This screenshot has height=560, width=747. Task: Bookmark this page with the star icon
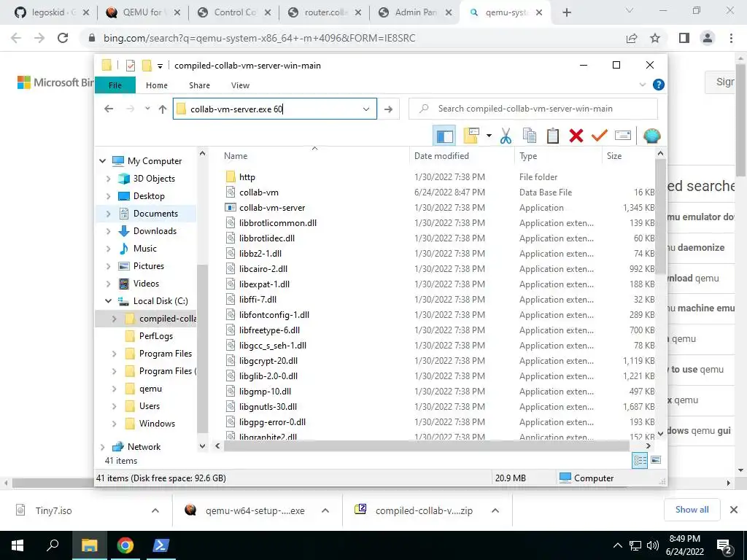pyautogui.click(x=655, y=38)
